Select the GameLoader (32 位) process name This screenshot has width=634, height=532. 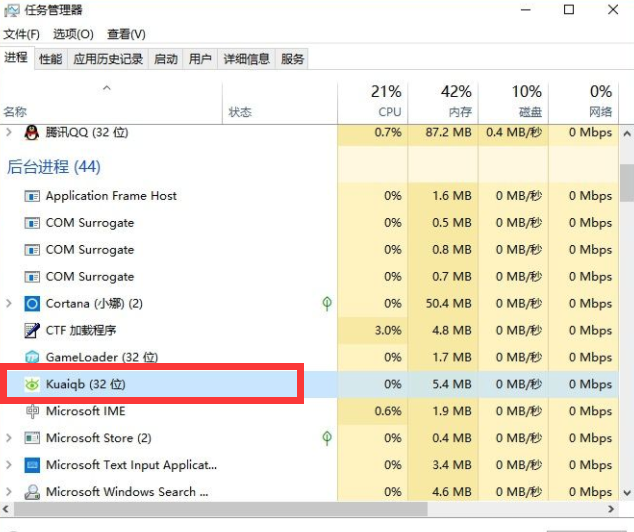102,357
